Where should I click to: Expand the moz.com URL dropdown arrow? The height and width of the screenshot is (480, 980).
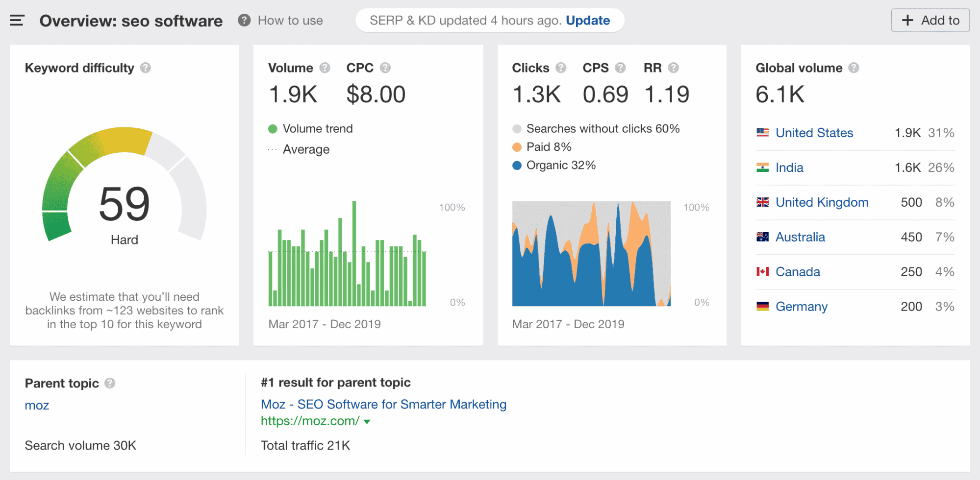click(x=367, y=422)
